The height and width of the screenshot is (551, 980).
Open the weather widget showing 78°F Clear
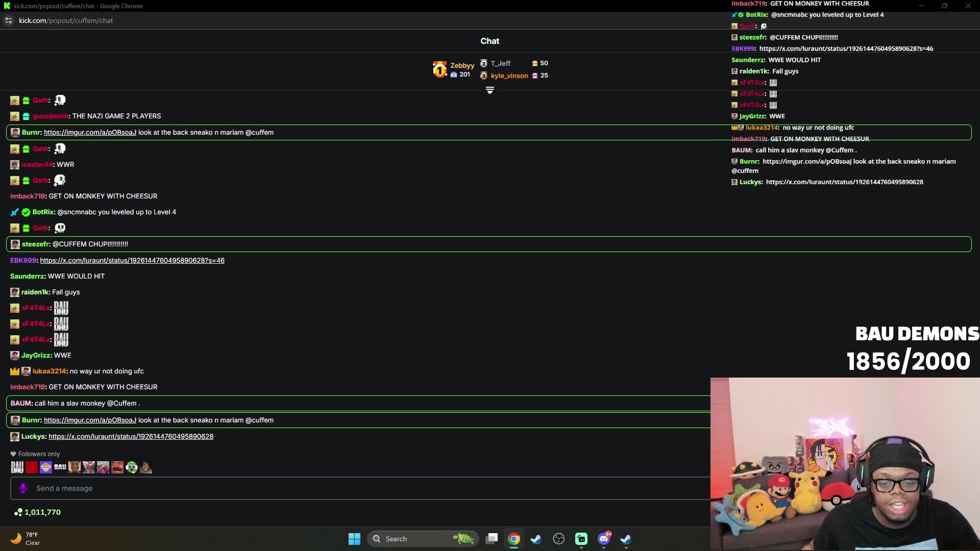coord(26,539)
